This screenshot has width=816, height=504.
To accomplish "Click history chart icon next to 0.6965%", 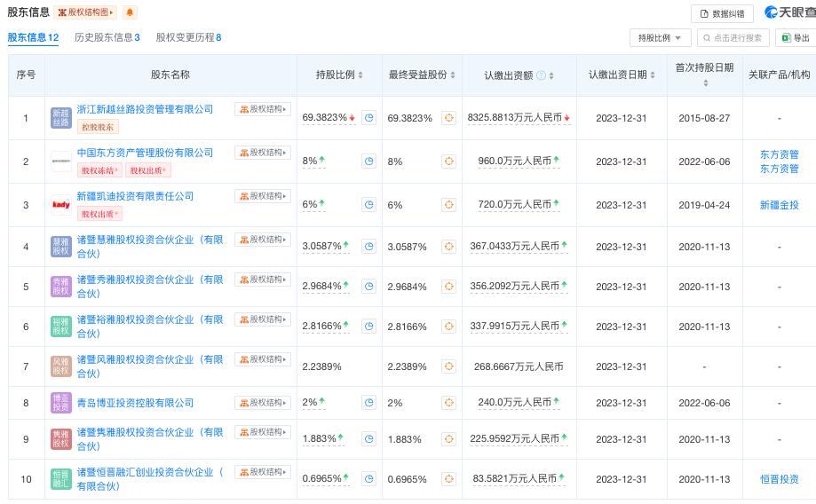I will pyautogui.click(x=369, y=479).
